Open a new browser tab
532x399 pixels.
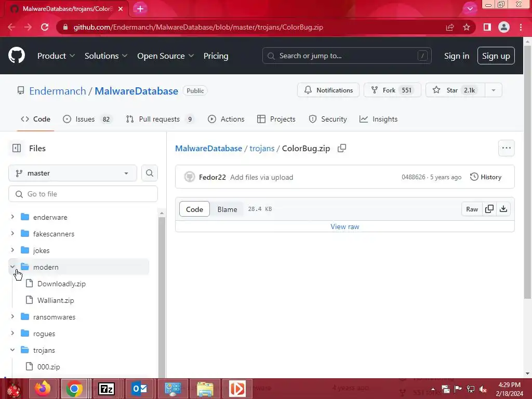pyautogui.click(x=140, y=9)
